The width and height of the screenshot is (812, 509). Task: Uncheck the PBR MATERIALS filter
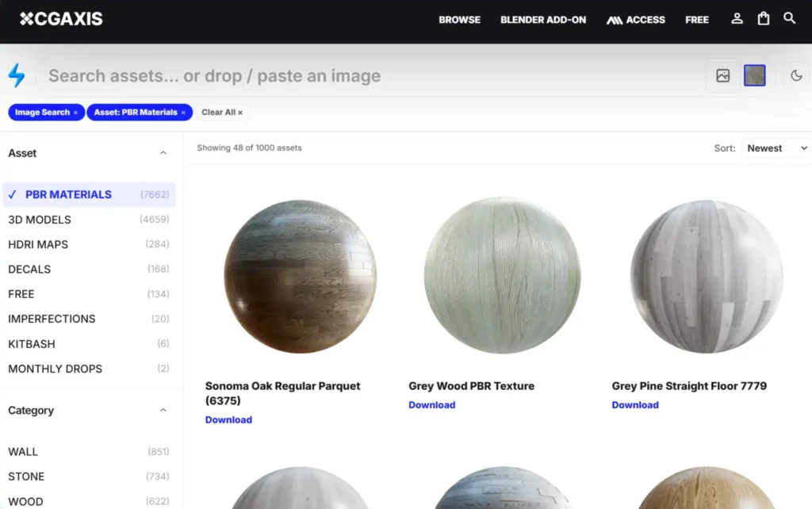[x=68, y=194]
